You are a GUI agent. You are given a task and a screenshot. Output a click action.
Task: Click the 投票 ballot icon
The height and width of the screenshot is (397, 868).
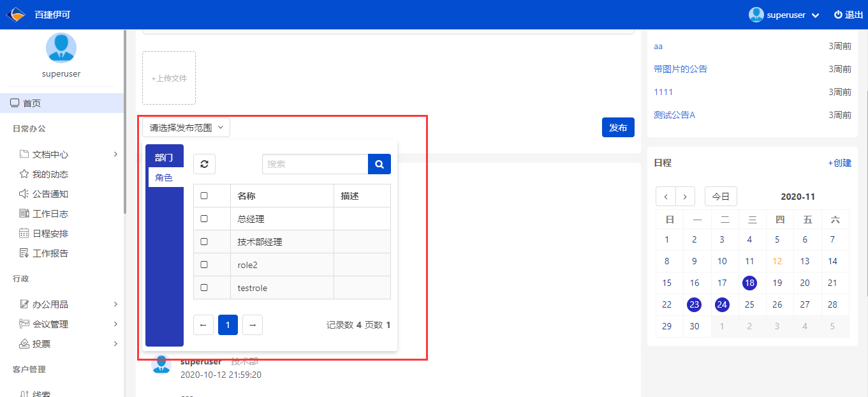[24, 344]
